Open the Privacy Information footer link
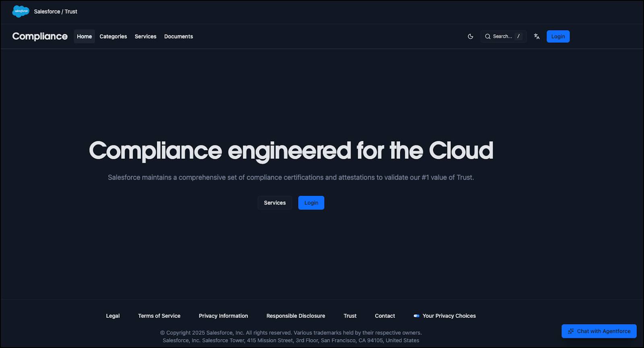 point(223,316)
